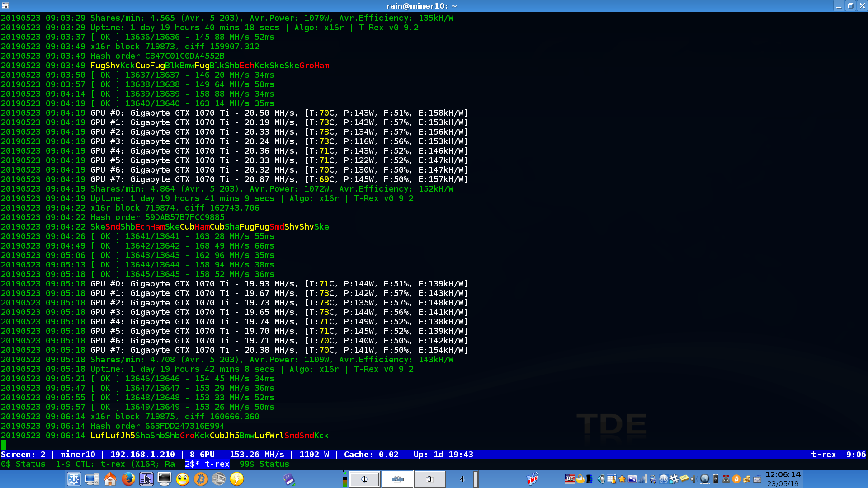Viewport: 868px width, 488px height.
Task: Click the phone (KDE Connect) tray icon
Action: point(716,479)
